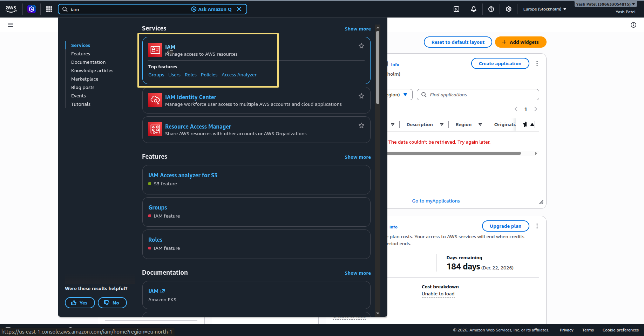Viewport: 644px width, 336px height.
Task: Open the settings gear icon
Action: (x=509, y=9)
